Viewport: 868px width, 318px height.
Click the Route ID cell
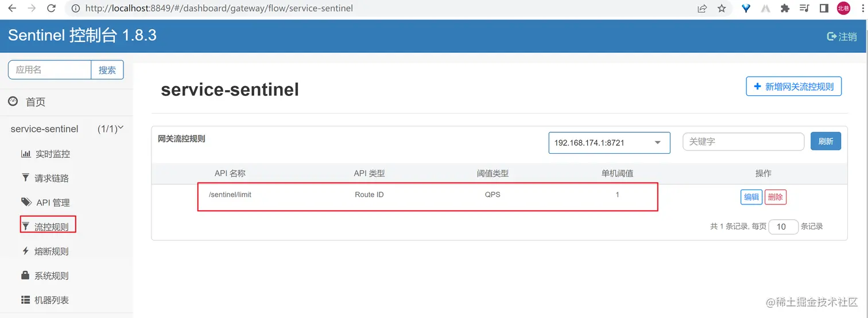tap(369, 195)
